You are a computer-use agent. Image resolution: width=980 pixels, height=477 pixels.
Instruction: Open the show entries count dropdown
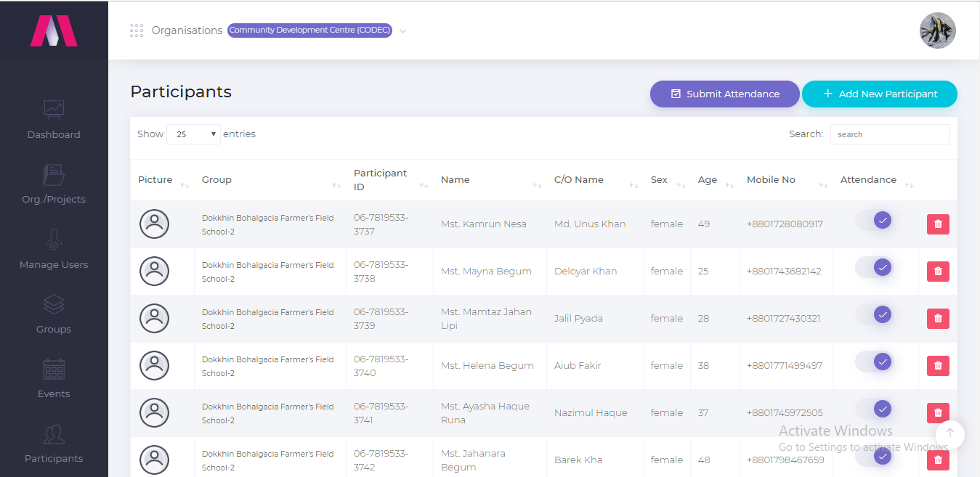pyautogui.click(x=193, y=134)
